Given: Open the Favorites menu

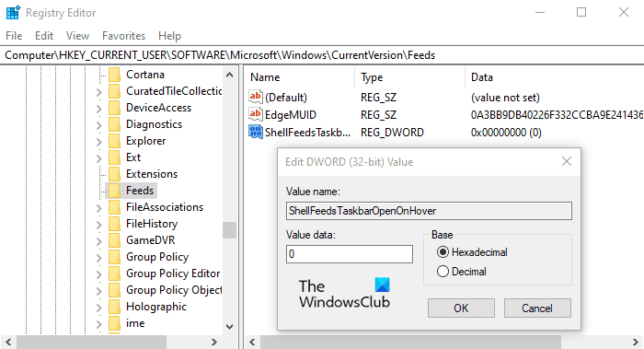Looking at the screenshot, I should point(123,36).
